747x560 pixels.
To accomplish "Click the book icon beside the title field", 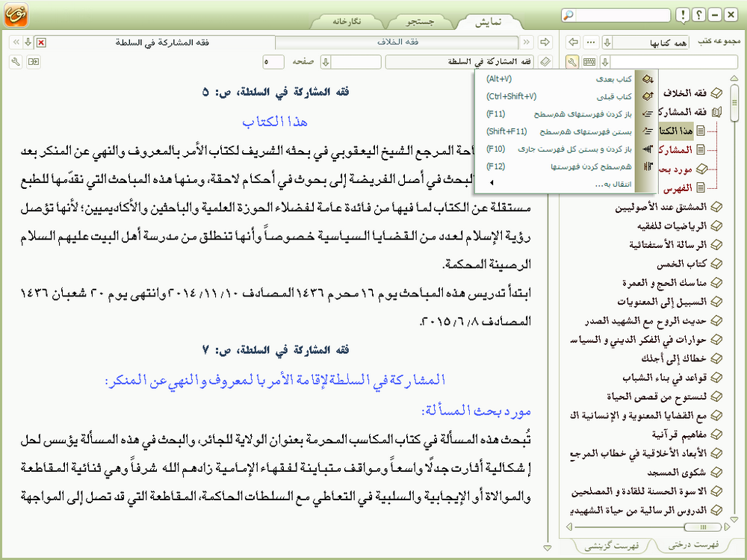I will (545, 61).
